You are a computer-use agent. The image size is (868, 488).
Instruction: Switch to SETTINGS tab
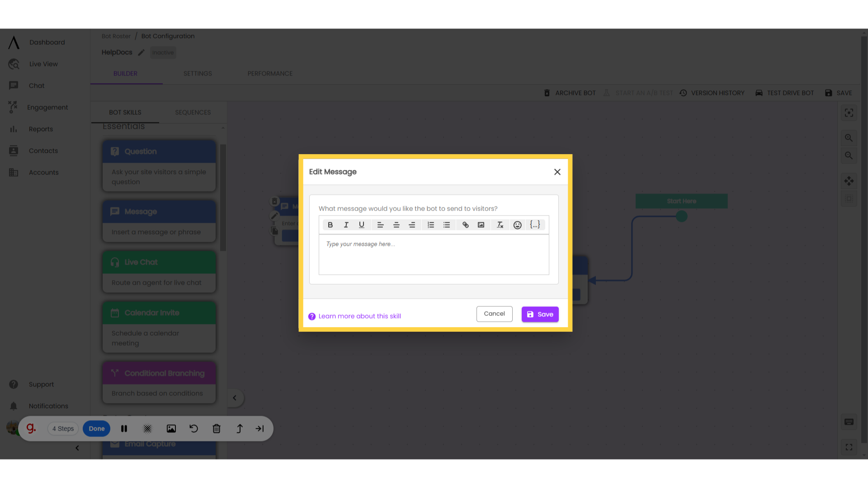click(198, 73)
